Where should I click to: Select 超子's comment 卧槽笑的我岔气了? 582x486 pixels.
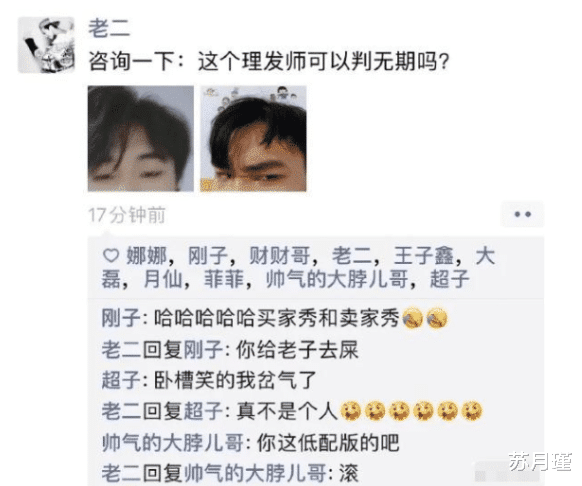pyautogui.click(x=235, y=380)
